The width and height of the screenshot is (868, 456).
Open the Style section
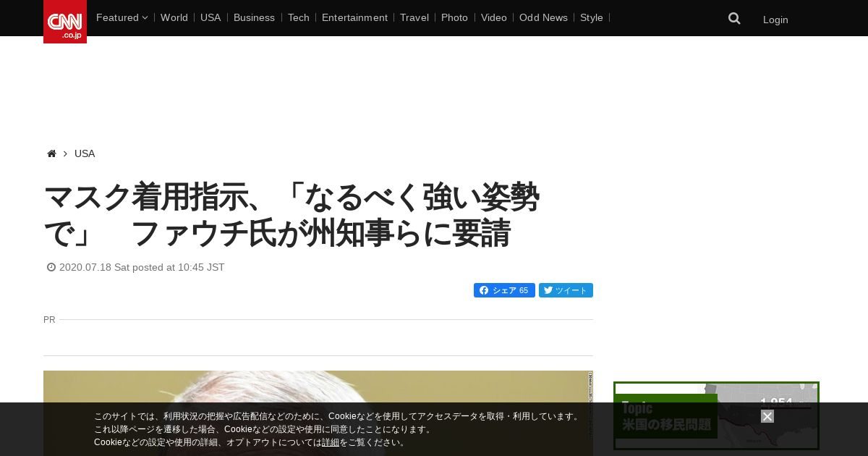click(592, 17)
